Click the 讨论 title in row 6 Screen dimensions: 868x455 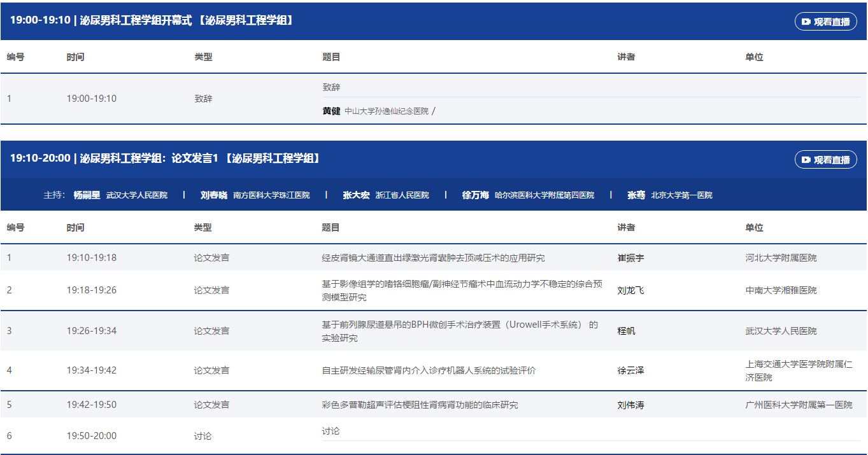(331, 431)
